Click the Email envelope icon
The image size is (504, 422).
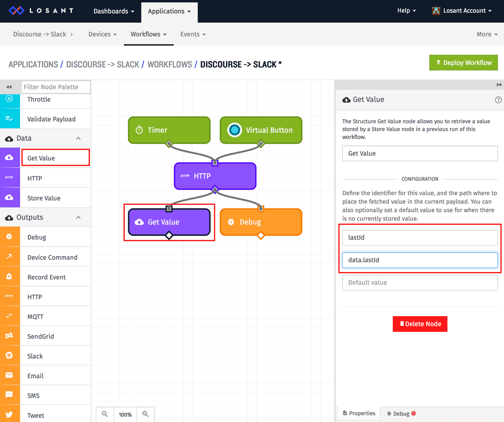[x=10, y=376]
